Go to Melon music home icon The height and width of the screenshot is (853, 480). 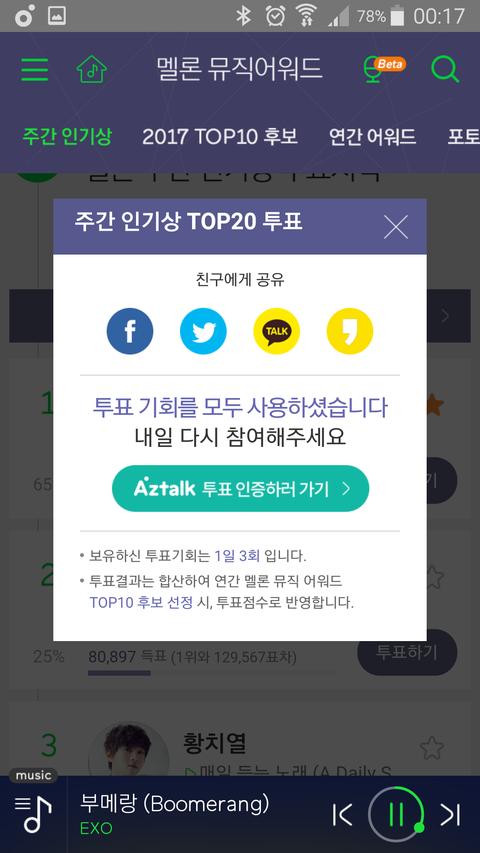(x=91, y=69)
